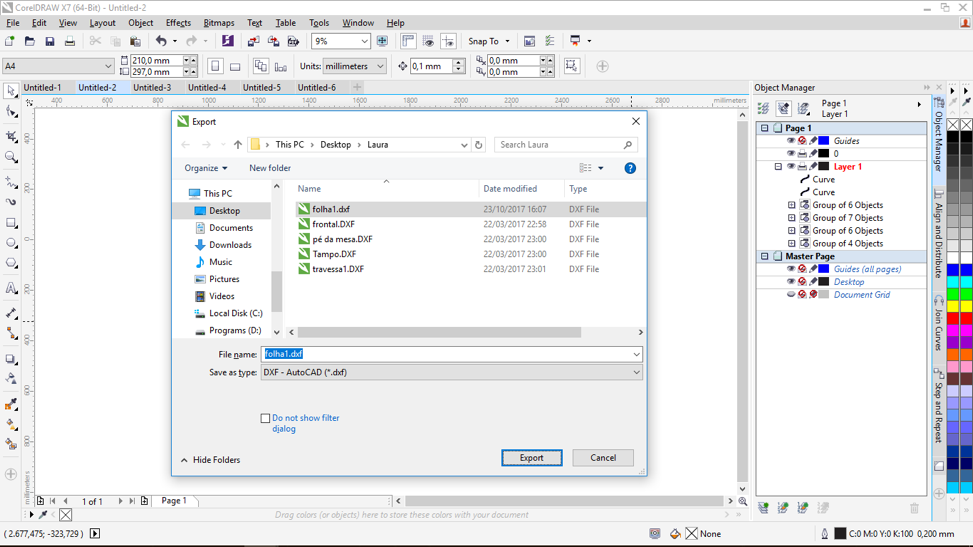Select the Pick tool in the toolbox
973x547 pixels.
click(11, 92)
